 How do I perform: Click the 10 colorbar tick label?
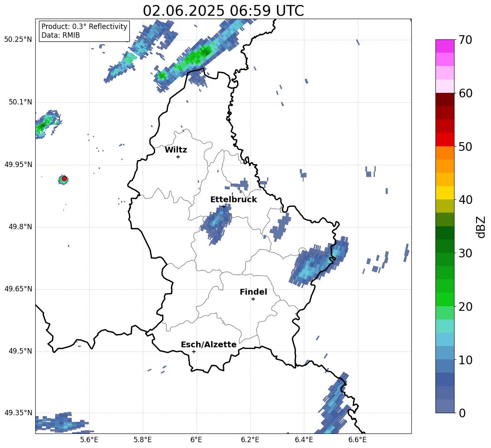[x=465, y=360]
